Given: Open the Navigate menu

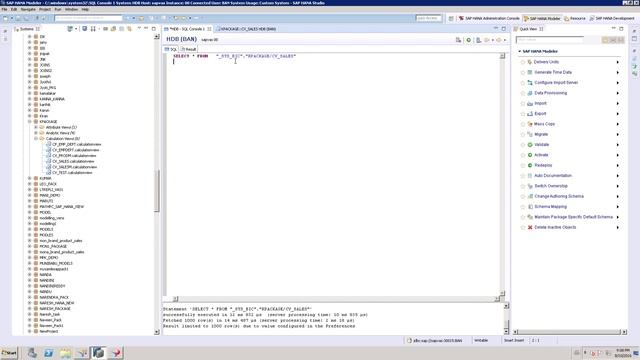Looking at the screenshot, I should 28,9.
